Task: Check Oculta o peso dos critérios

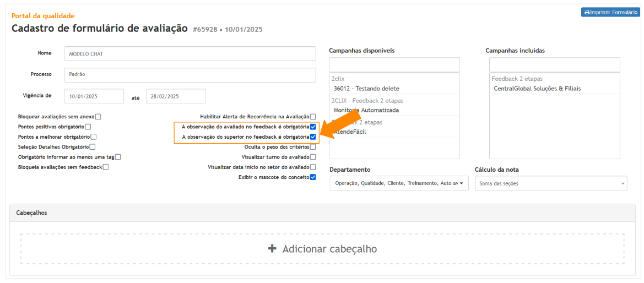Action: tap(313, 147)
